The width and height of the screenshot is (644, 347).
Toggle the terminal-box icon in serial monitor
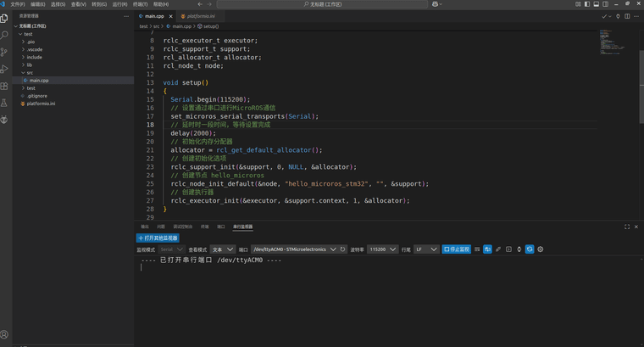[x=508, y=249]
